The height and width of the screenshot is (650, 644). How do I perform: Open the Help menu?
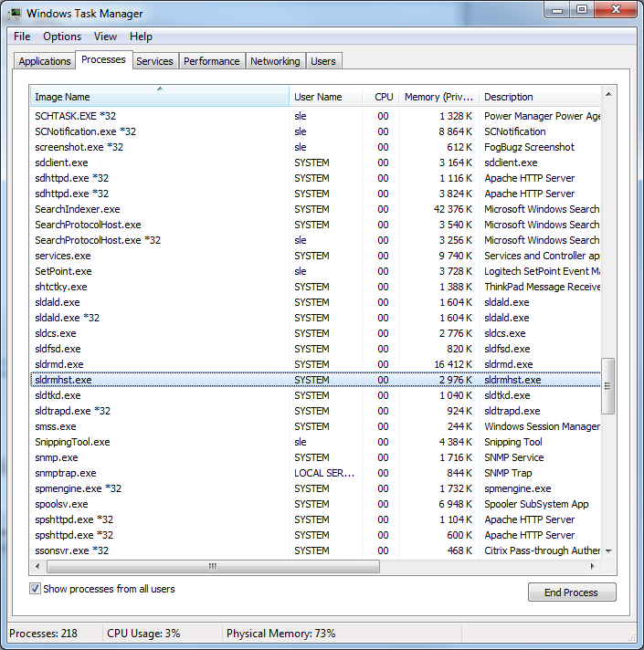141,37
